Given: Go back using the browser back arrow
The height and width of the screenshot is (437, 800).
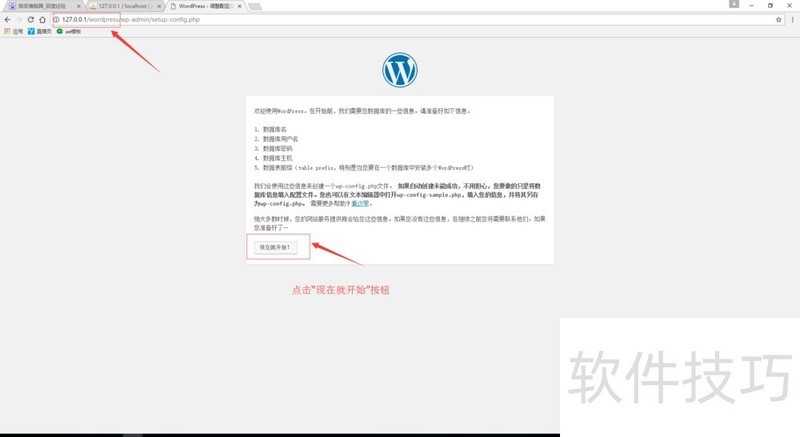Looking at the screenshot, I should [7, 19].
